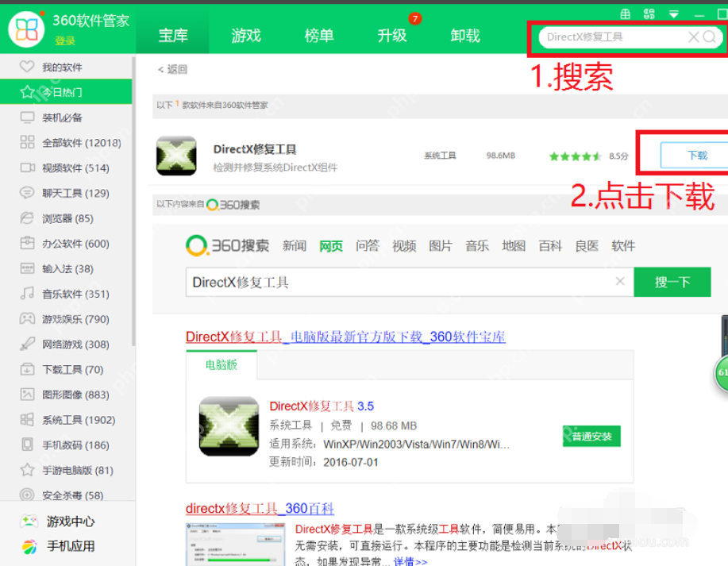This screenshot has width=728, height=566.
Task: Select the 图片 search tab
Action: pyautogui.click(x=440, y=245)
